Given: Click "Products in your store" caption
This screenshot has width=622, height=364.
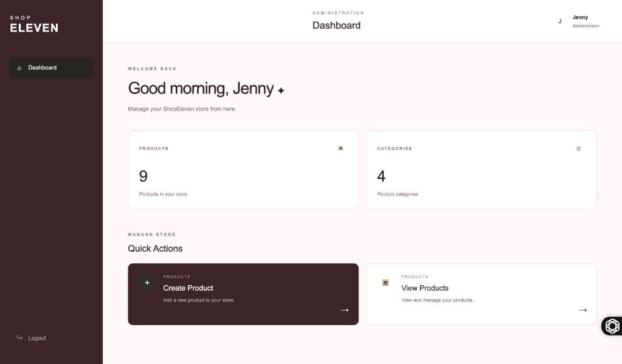Looking at the screenshot, I should pyautogui.click(x=163, y=194).
